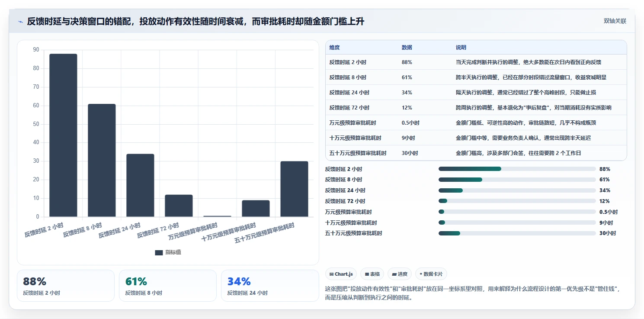Click the description starting 金额门槛低
Image resolution: width=644 pixels, height=319 pixels.
click(526, 123)
